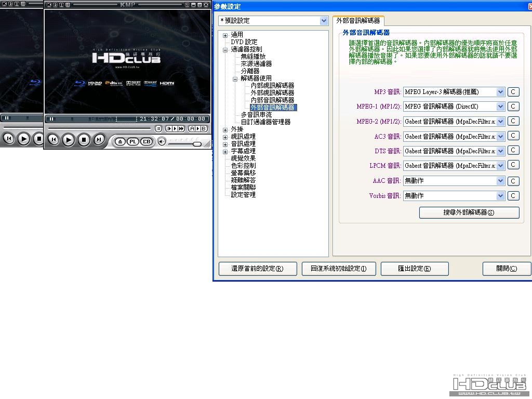This screenshot has width=532, height=399.
Task: Open the playlist editor list icon in front KMP
Action: 158,129
